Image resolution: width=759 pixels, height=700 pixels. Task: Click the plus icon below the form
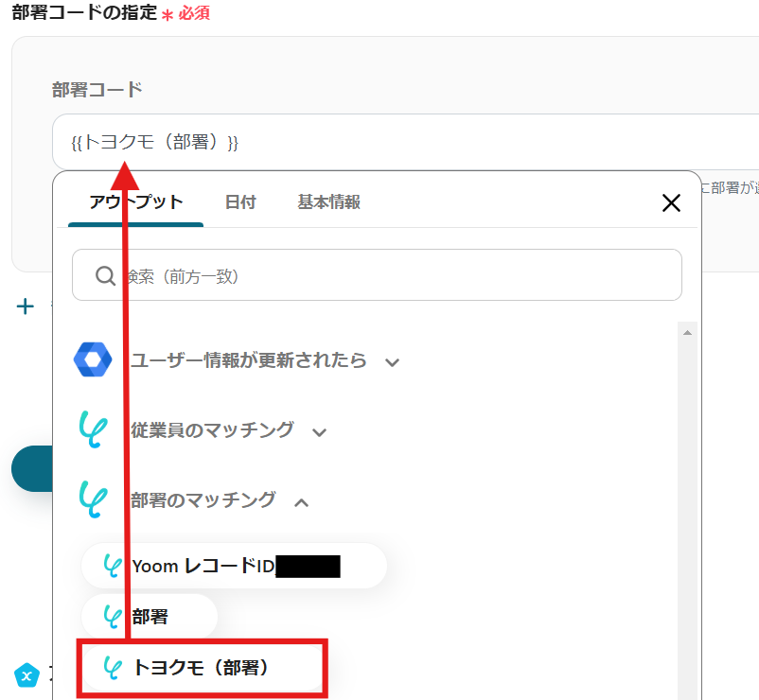(x=26, y=306)
